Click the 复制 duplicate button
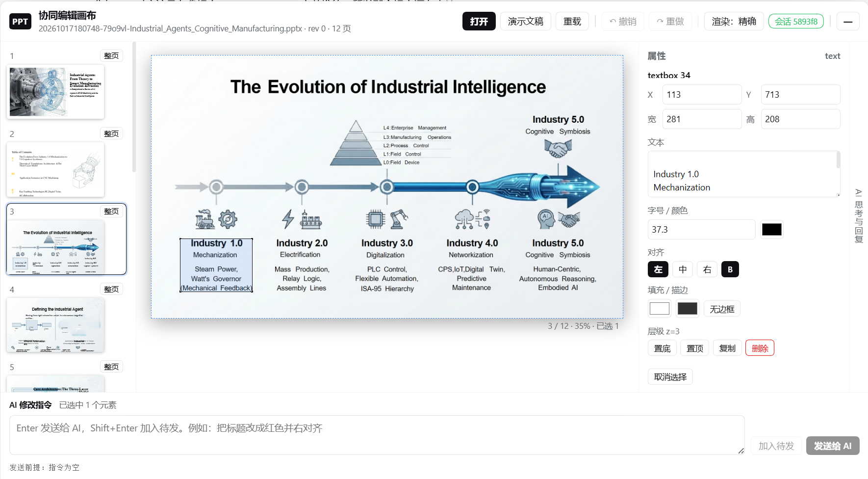This screenshot has width=868, height=479. pyautogui.click(x=727, y=348)
